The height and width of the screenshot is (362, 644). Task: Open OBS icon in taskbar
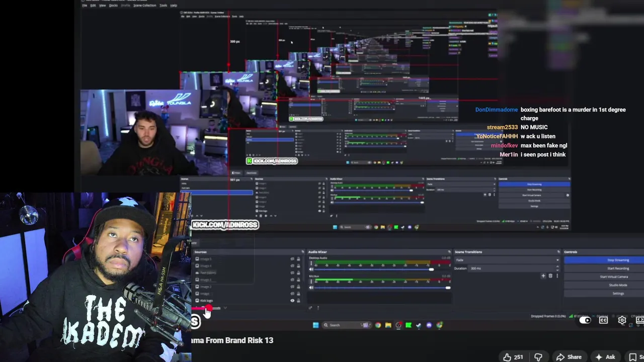[398, 325]
